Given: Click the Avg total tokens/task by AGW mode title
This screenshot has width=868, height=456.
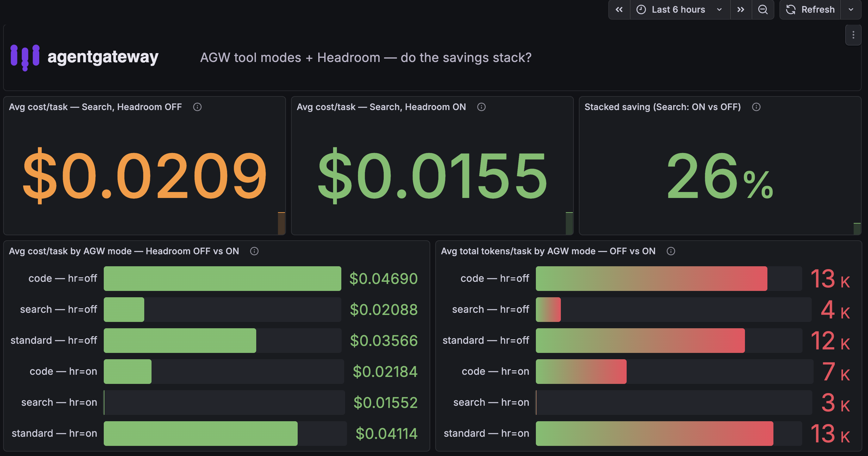Looking at the screenshot, I should click(548, 251).
